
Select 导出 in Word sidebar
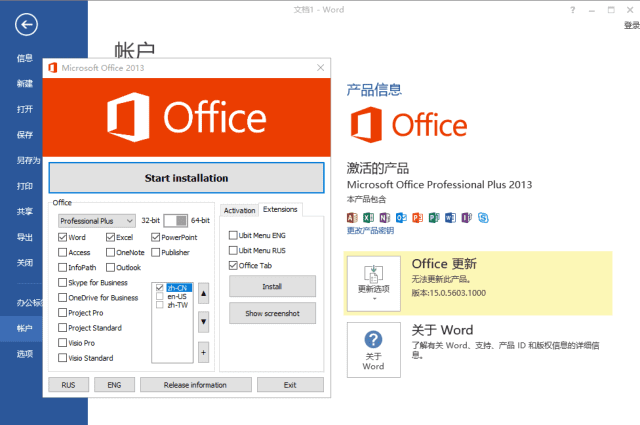click(25, 237)
